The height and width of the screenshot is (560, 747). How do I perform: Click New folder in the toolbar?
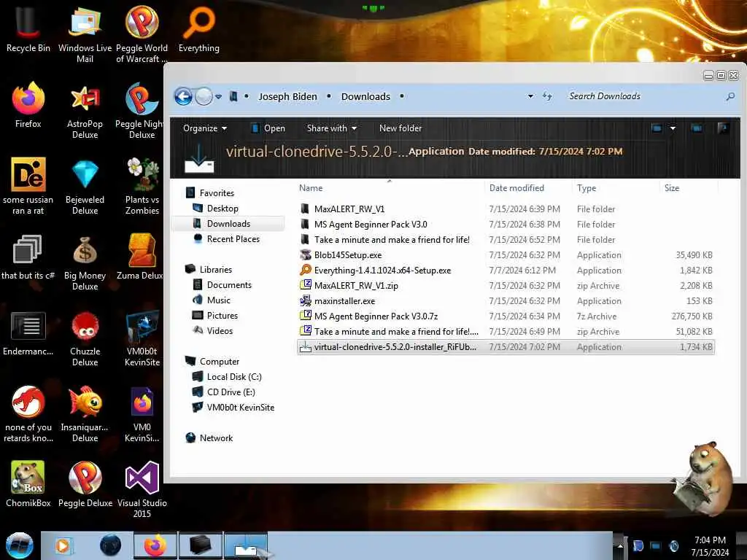400,128
